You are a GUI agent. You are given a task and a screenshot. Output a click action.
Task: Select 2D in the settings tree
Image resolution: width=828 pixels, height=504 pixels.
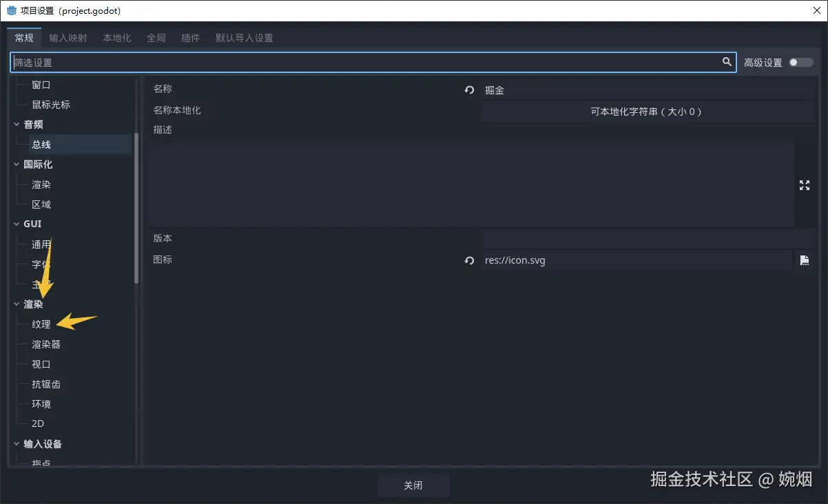point(38,424)
